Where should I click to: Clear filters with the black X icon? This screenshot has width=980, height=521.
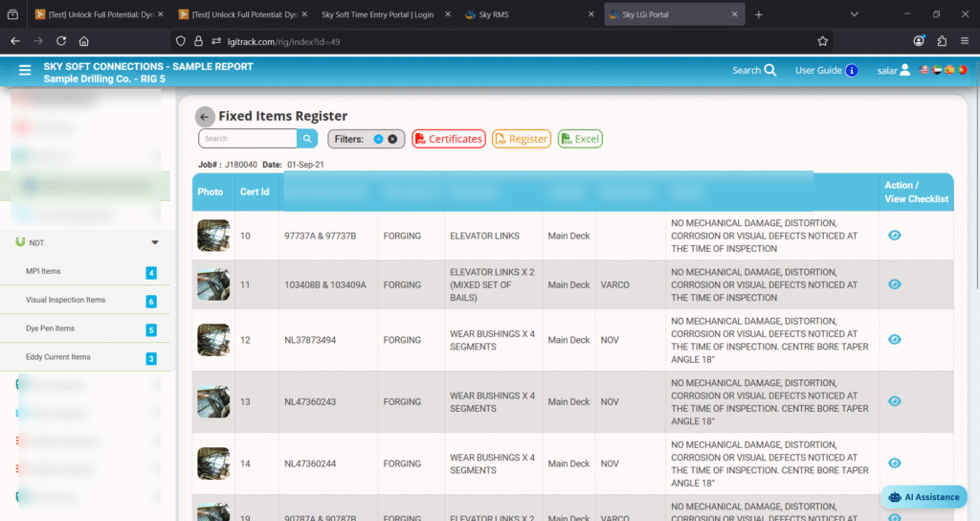[392, 139]
